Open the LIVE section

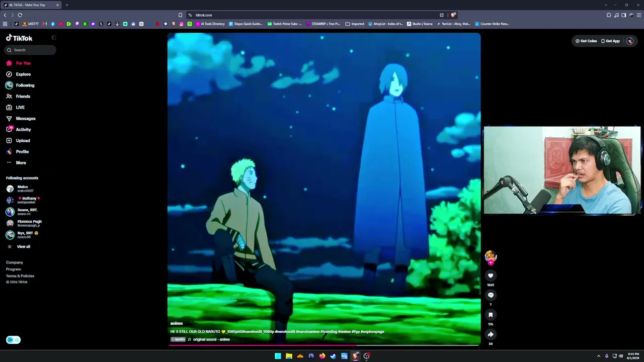pos(15,108)
